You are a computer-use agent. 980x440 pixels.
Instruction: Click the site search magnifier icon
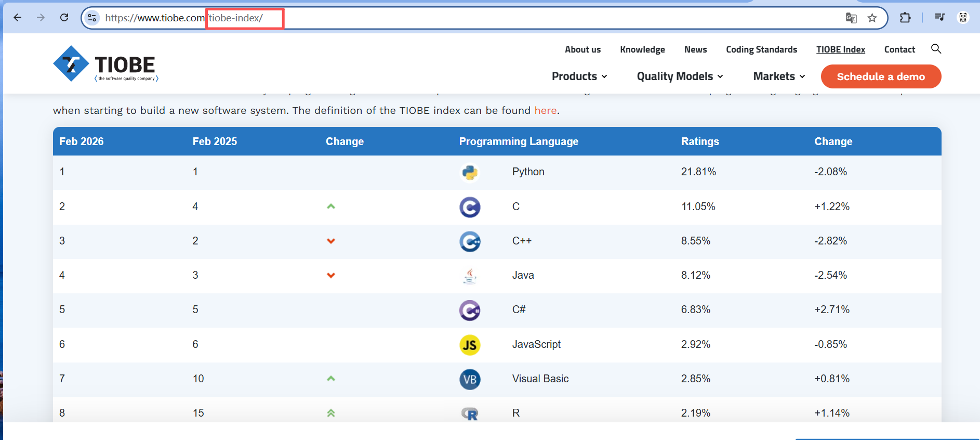pos(936,49)
